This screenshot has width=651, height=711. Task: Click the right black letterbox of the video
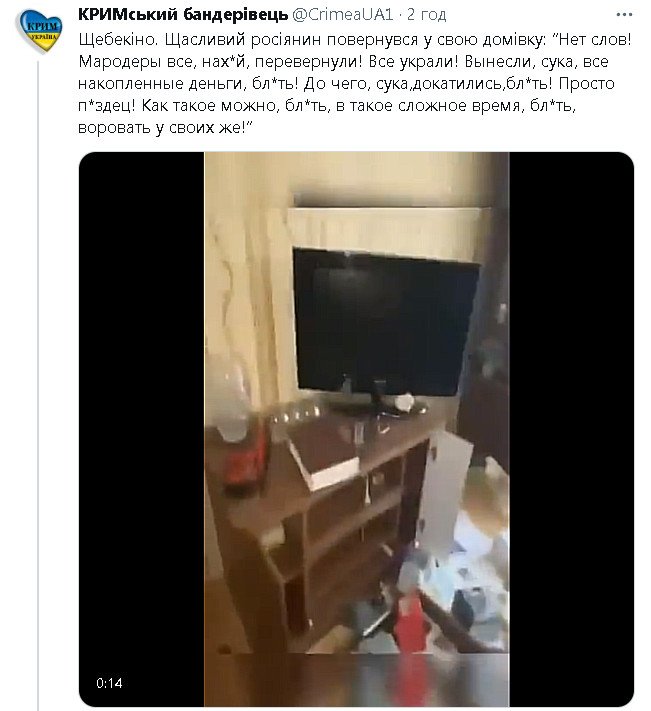pyautogui.click(x=571, y=429)
